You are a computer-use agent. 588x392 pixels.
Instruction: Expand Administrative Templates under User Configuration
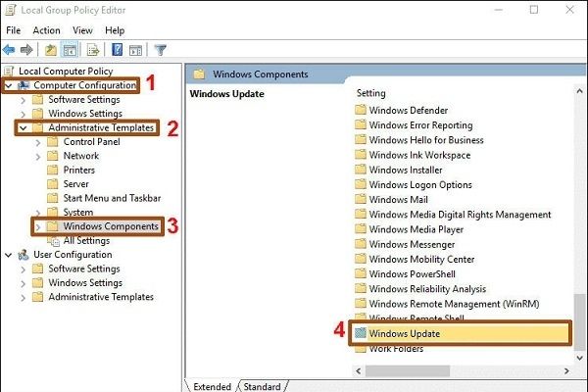click(24, 298)
